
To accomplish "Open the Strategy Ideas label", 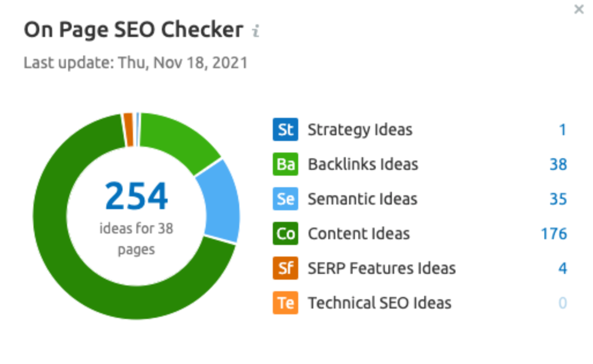I will pos(359,129).
